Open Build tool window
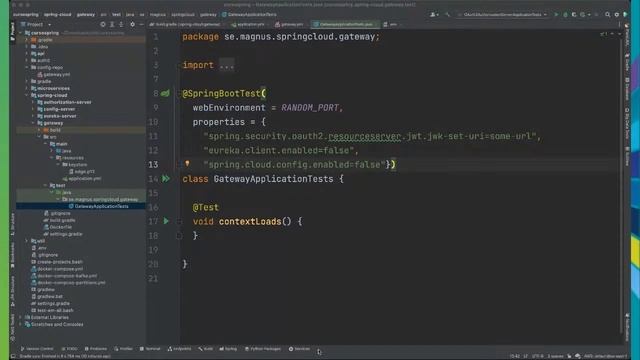Image resolution: width=640 pixels, height=360 pixels. pyautogui.click(x=206, y=349)
